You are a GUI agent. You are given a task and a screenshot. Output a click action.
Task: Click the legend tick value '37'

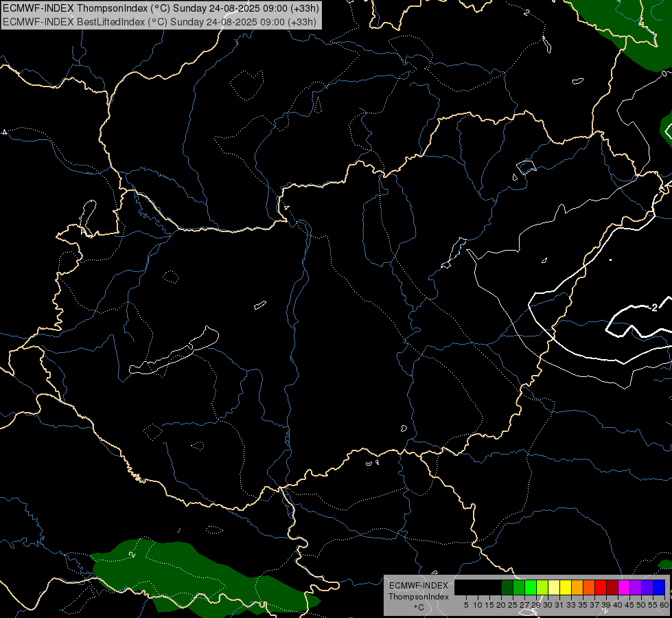(594, 605)
